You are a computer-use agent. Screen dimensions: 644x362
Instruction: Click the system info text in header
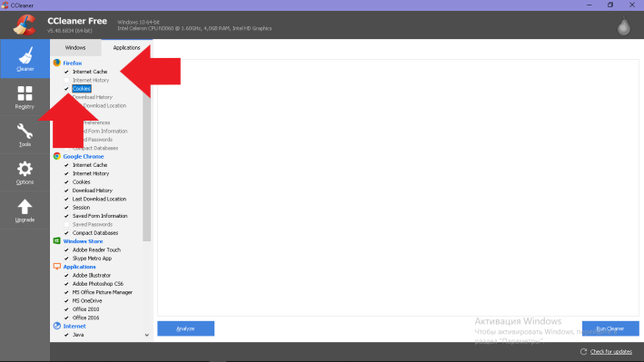pos(194,25)
